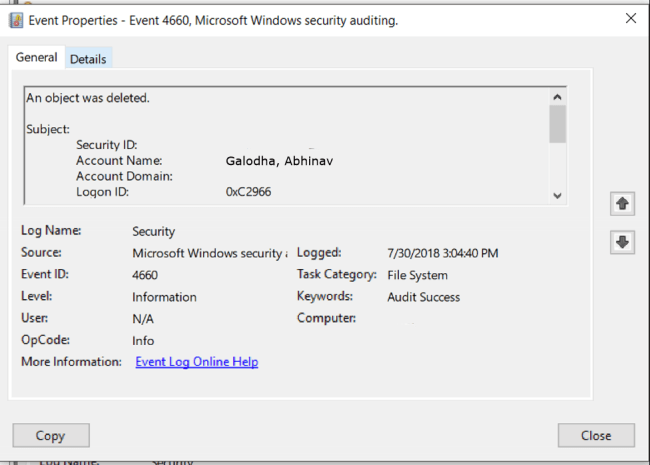Click the Event Properties title bar icon

tap(16, 20)
